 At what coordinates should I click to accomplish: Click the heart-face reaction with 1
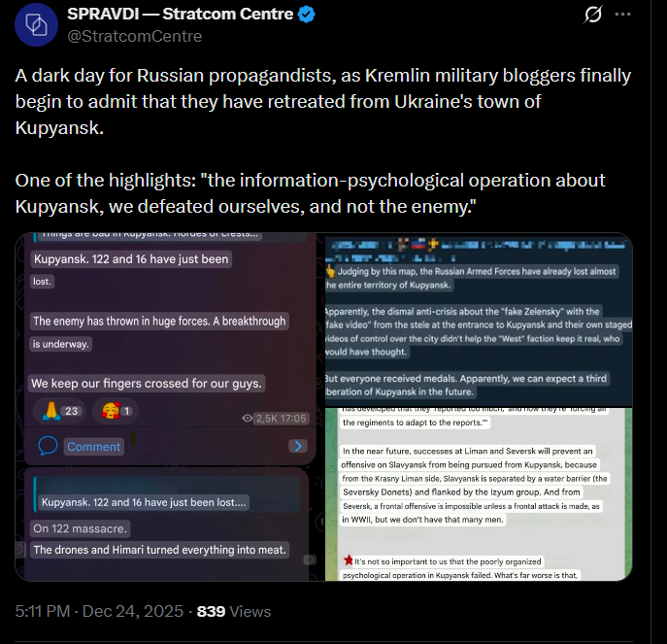click(115, 411)
